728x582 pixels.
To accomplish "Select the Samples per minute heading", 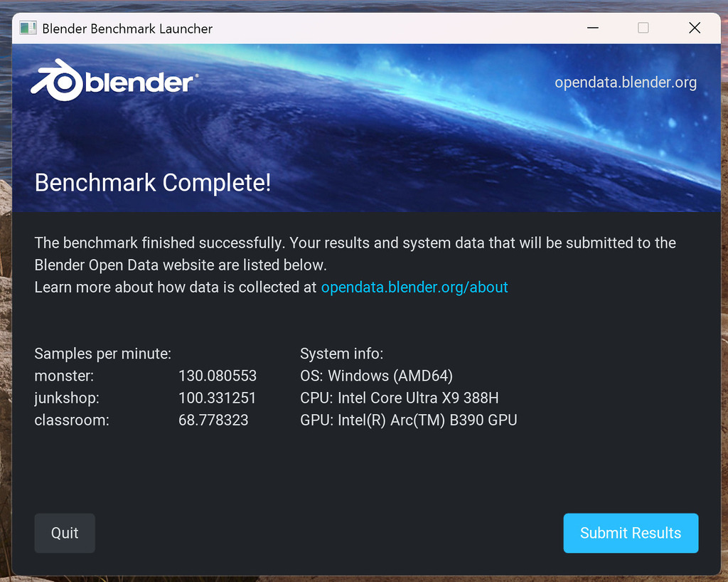I will tap(102, 353).
